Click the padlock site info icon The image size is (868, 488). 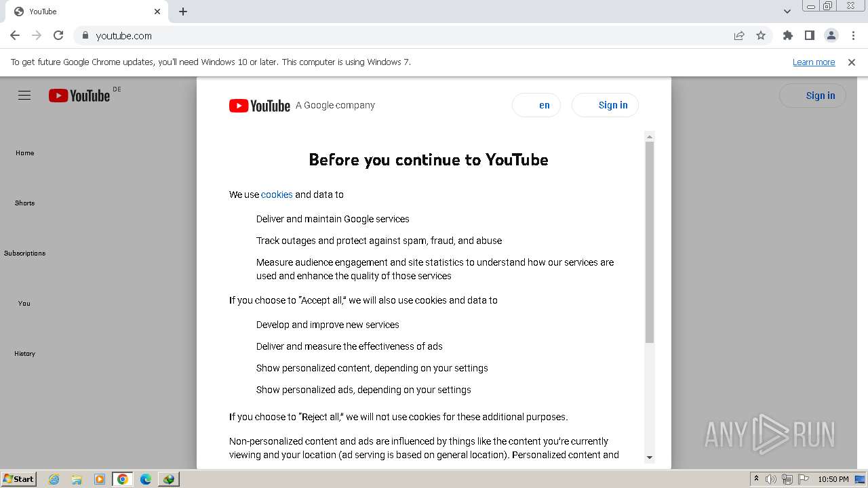click(85, 35)
